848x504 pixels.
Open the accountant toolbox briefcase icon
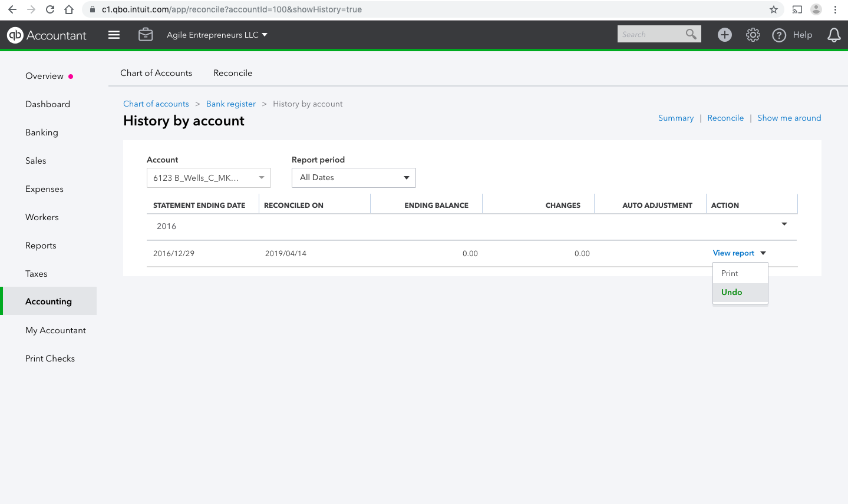coord(146,35)
